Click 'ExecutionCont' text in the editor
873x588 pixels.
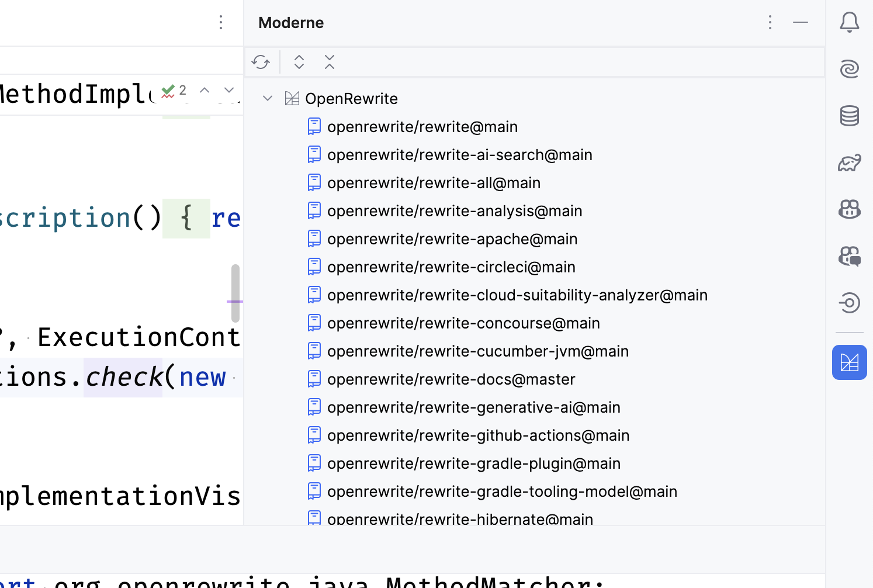(139, 337)
